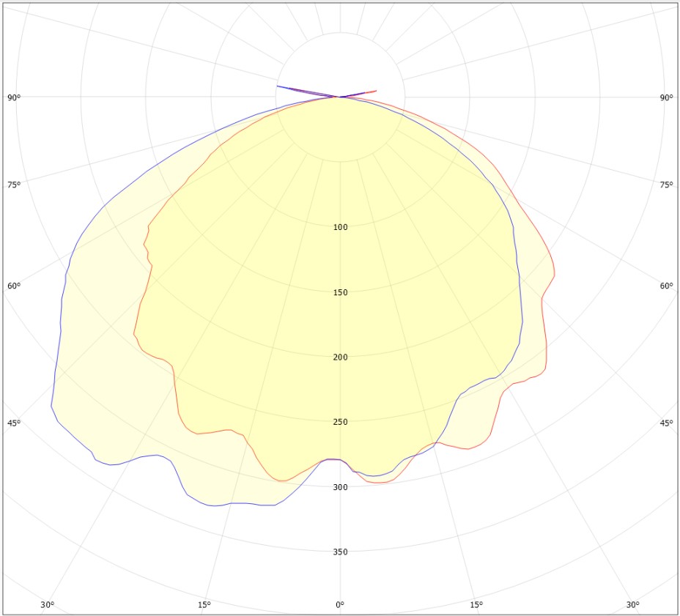Select the 15° label left of 0°
Viewport: 680px width, 616px height.
point(204,604)
